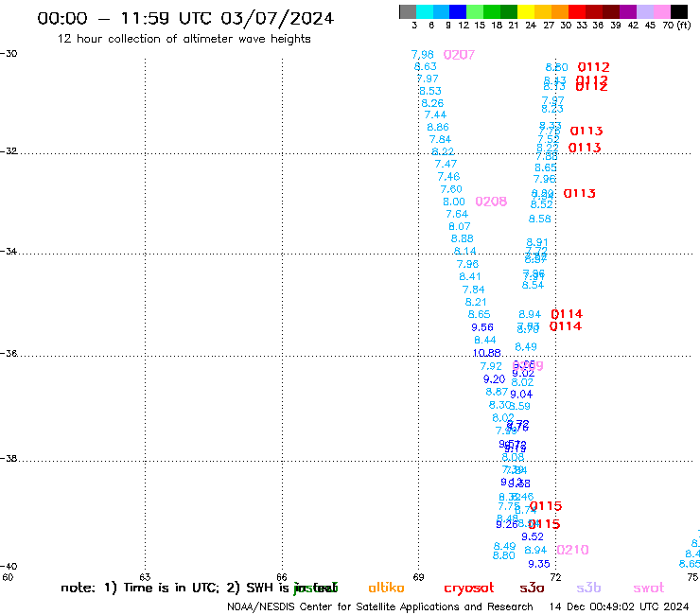Click the wave height value '8.44'
Image resolution: width=700 pixels, height=615 pixels.
[485, 341]
